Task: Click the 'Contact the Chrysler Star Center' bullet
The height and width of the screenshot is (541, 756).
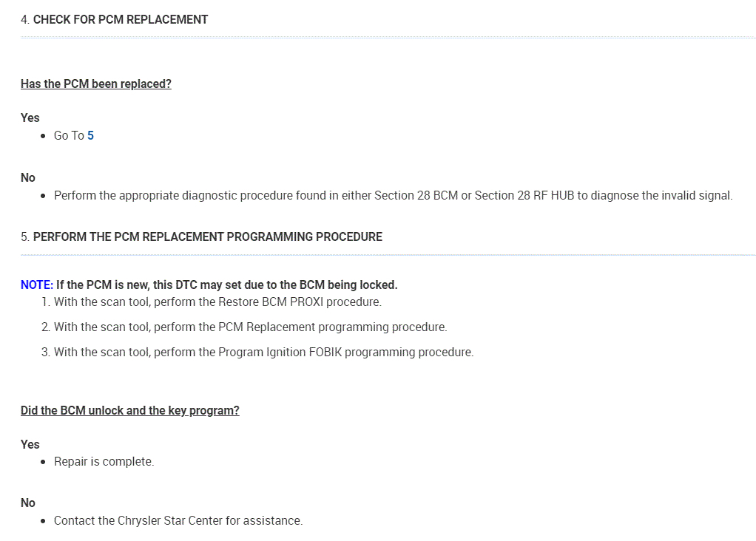Action: 178,521
